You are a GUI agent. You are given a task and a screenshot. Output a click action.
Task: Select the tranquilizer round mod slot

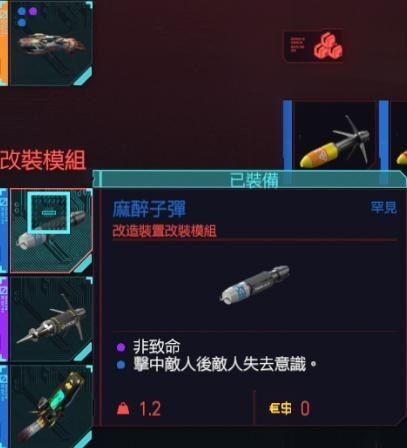[x=51, y=231]
